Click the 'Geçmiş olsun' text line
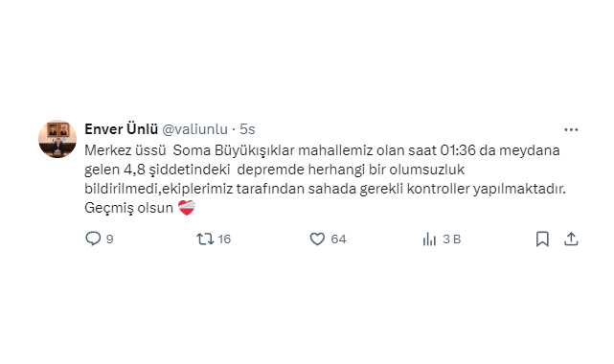 128,208
